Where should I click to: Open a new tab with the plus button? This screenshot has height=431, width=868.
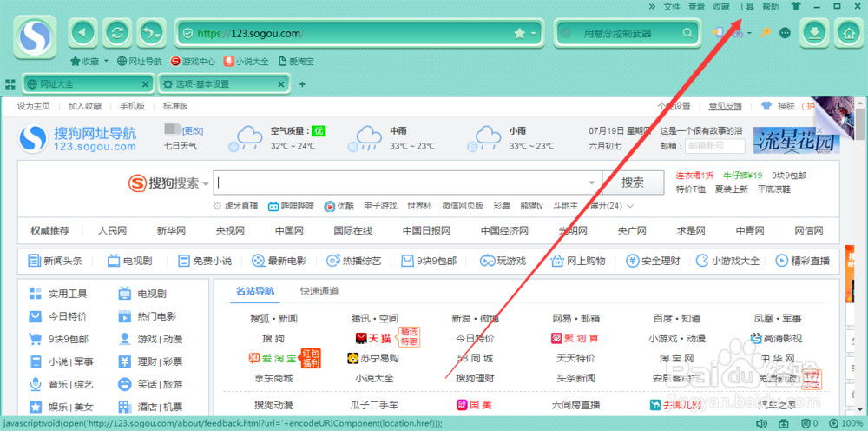tap(302, 84)
